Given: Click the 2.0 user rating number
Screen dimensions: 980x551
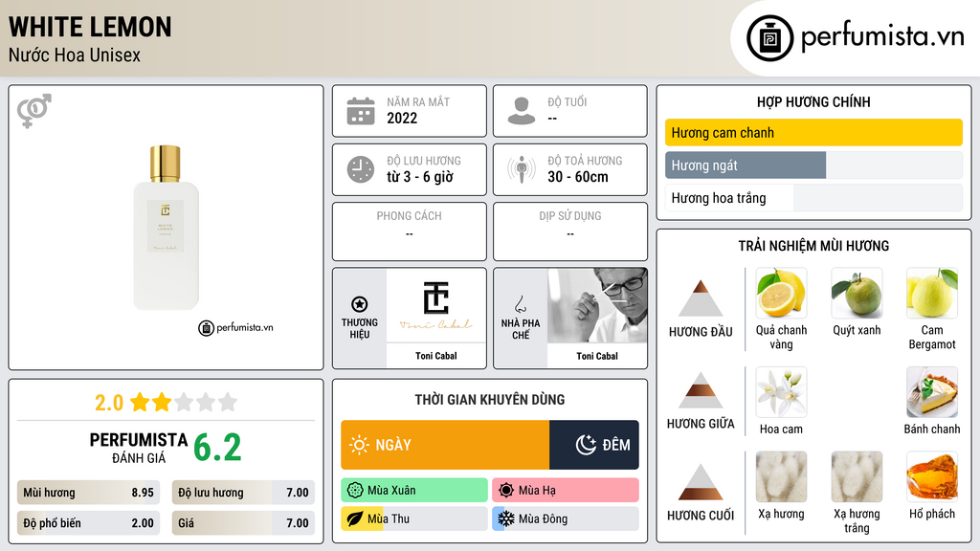Looking at the screenshot, I should [x=109, y=403].
